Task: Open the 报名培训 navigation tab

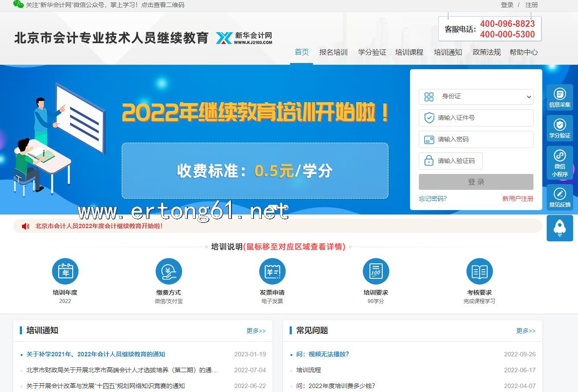Action: [x=333, y=52]
